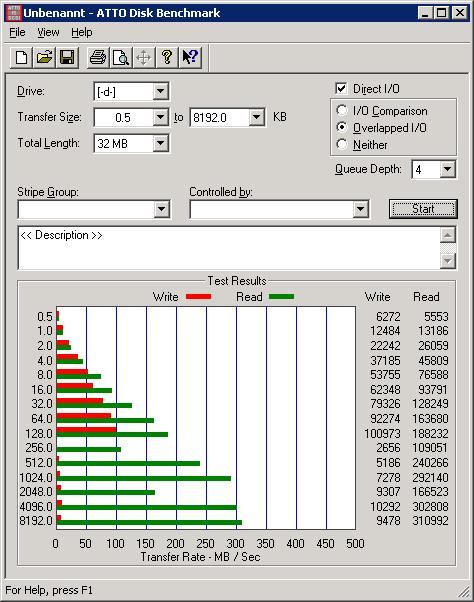474x602 pixels.
Task: Click the 128.0 red write bar
Action: (86, 429)
